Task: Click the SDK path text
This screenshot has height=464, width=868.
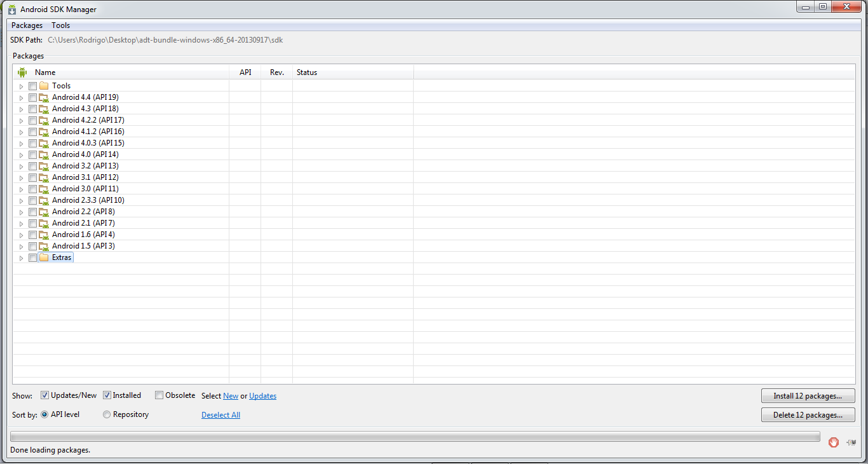Action: (165, 40)
